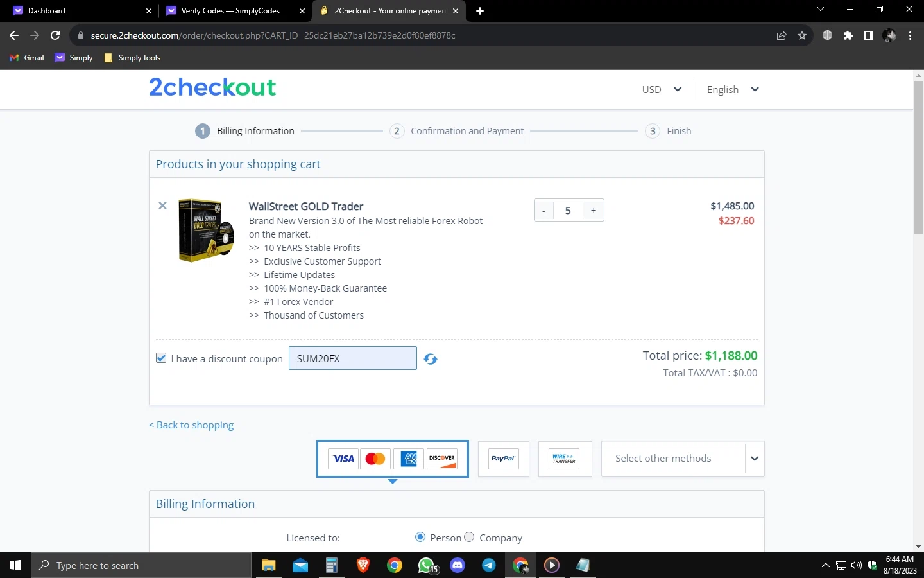
Task: Open Gmail bookmark
Action: point(27,58)
